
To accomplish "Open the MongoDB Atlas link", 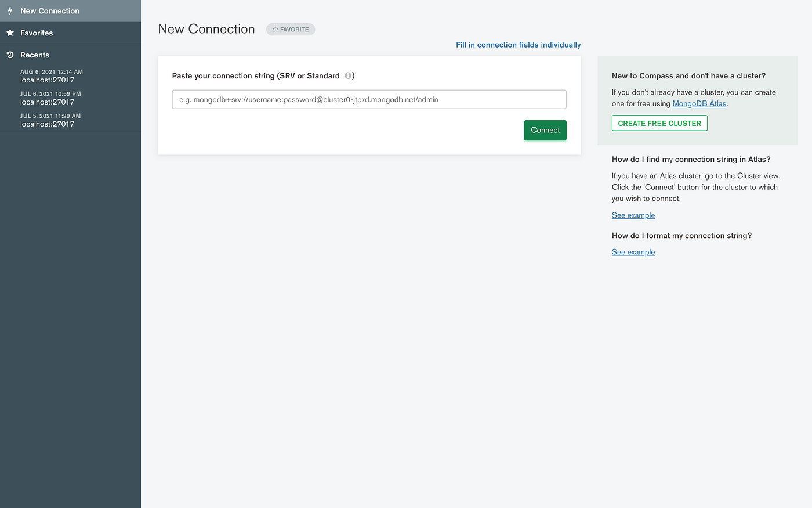I will 699,104.
